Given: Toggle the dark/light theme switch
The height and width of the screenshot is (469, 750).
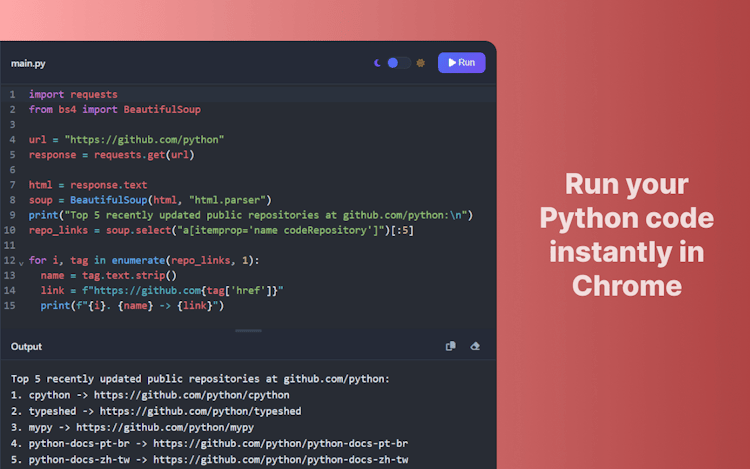Looking at the screenshot, I should (398, 63).
